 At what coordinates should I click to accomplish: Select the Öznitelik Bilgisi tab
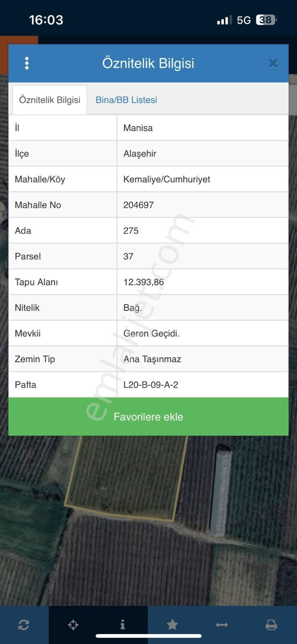50,100
